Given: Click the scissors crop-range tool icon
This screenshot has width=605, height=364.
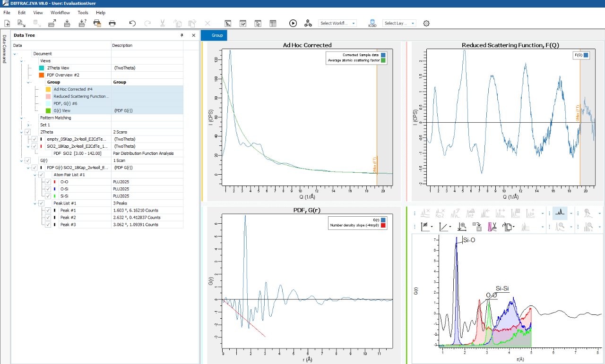Looking at the screenshot, I should pos(492,227).
